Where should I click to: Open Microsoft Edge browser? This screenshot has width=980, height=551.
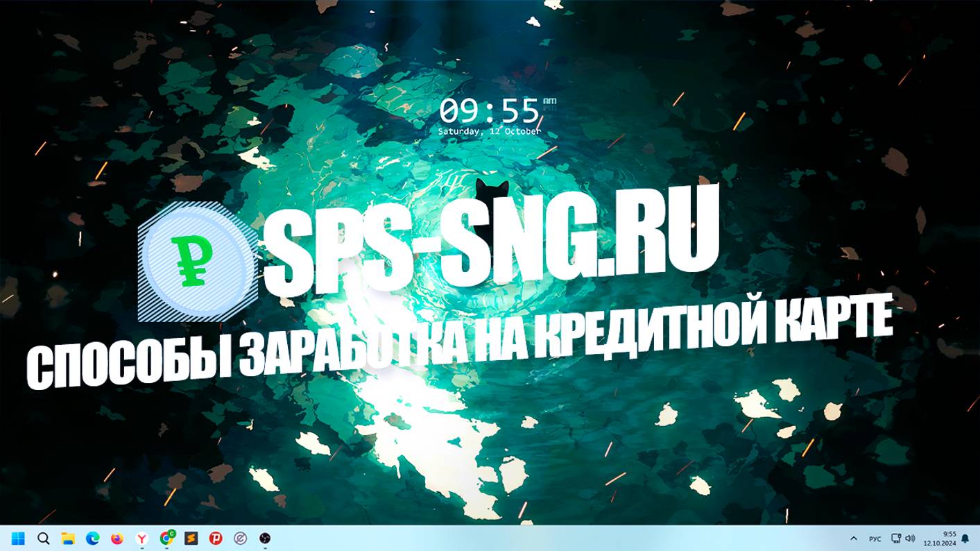pos(92,538)
